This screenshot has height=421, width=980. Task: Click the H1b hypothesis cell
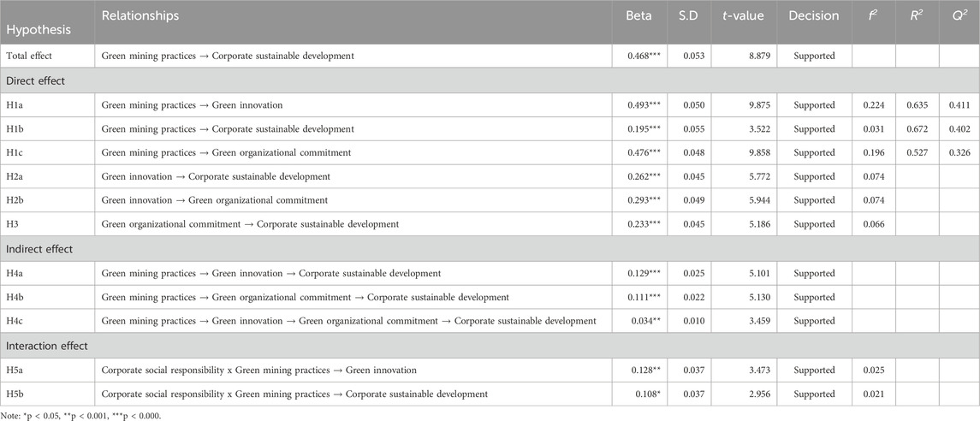(x=15, y=129)
